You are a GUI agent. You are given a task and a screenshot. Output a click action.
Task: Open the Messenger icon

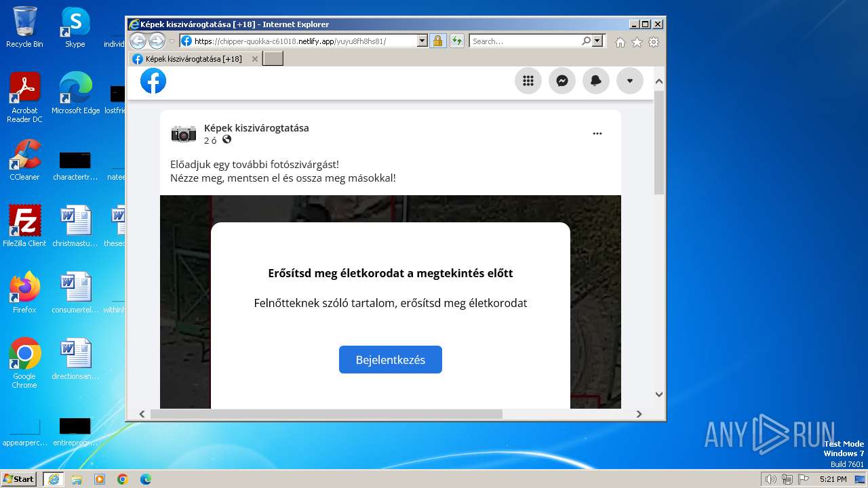click(562, 81)
